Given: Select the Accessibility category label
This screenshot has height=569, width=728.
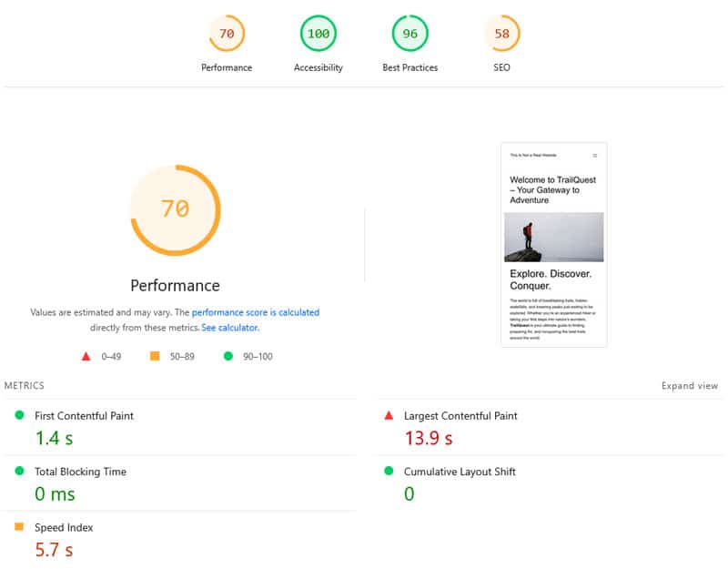Looking at the screenshot, I should pos(318,67).
